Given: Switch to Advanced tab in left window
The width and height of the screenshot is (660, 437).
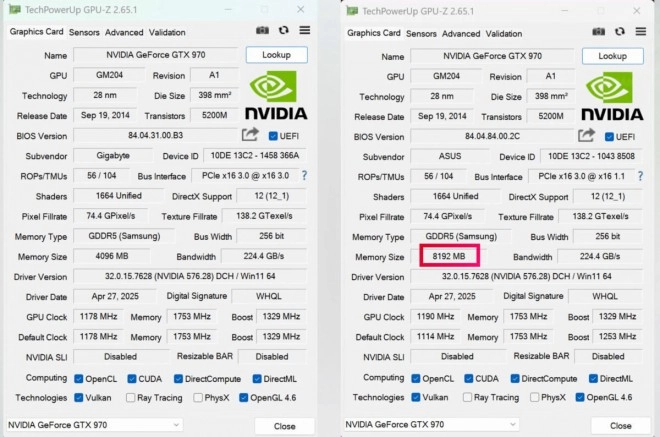Looking at the screenshot, I should [x=124, y=32].
